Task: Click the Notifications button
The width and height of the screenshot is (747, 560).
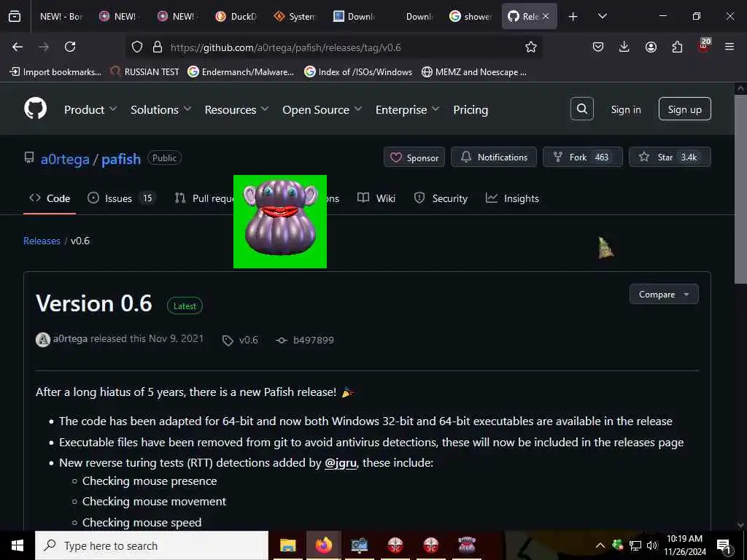Action: [x=494, y=157]
